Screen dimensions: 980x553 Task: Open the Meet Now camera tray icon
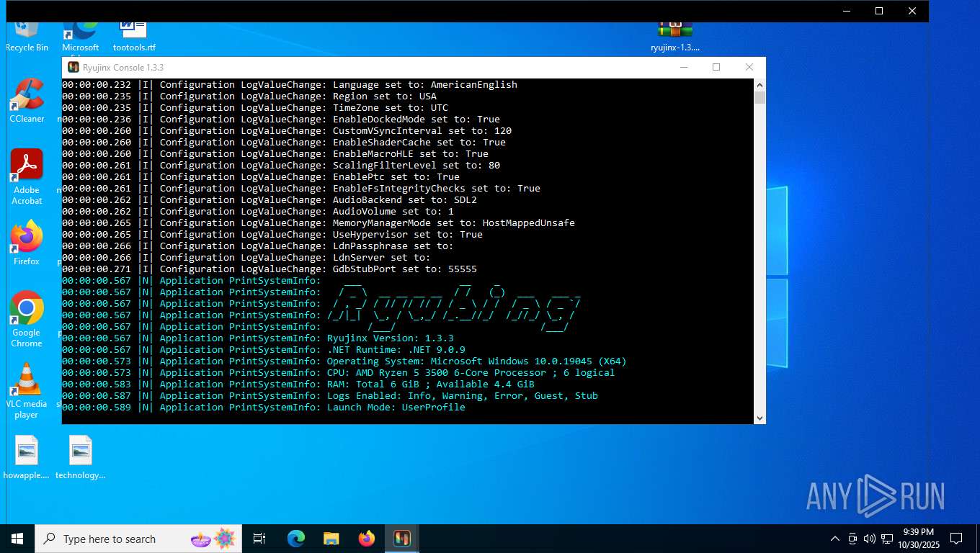[852, 539]
